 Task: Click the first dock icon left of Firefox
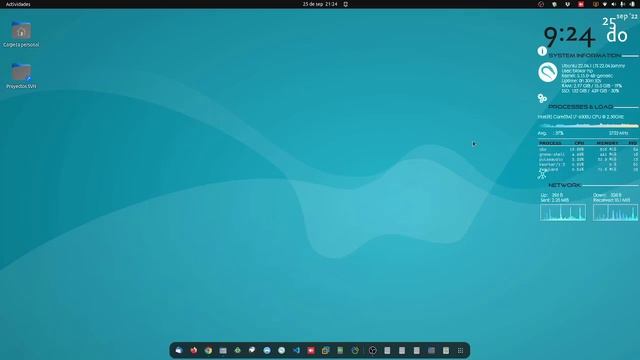click(x=179, y=350)
